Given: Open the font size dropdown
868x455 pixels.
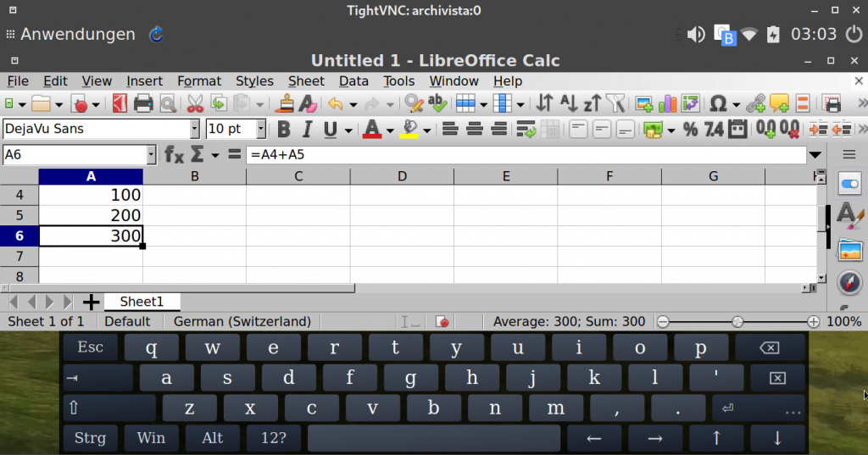Looking at the screenshot, I should 261,129.
